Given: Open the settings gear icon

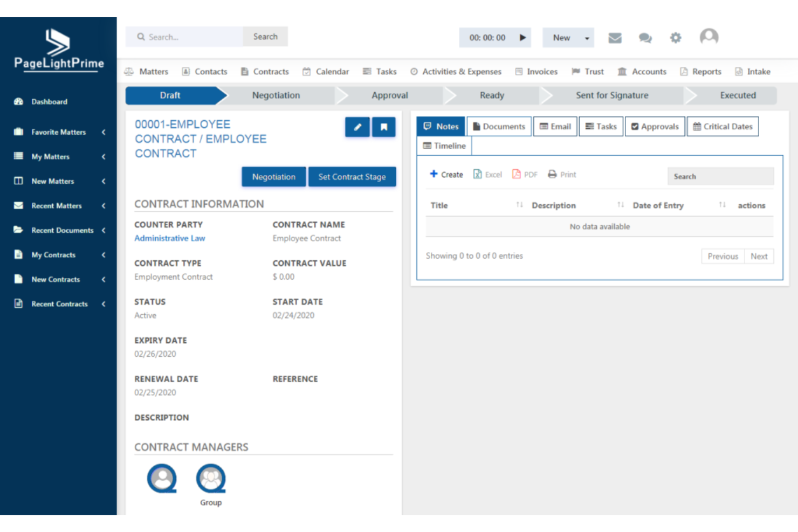Looking at the screenshot, I should [x=675, y=38].
